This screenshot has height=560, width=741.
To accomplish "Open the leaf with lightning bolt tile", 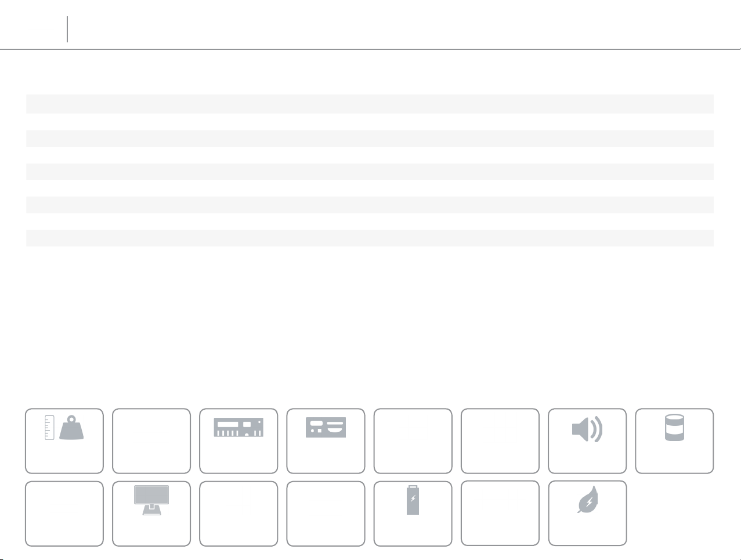I will (x=587, y=513).
